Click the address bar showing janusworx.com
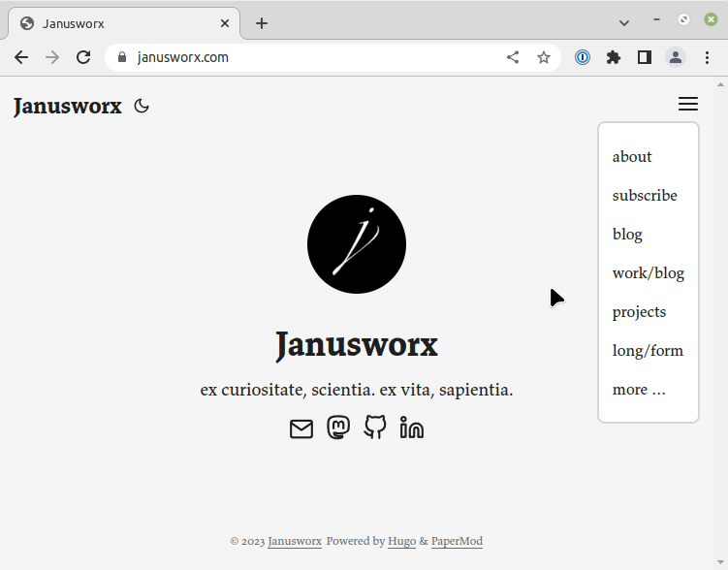Image resolution: width=728 pixels, height=570 pixels. tap(332, 57)
